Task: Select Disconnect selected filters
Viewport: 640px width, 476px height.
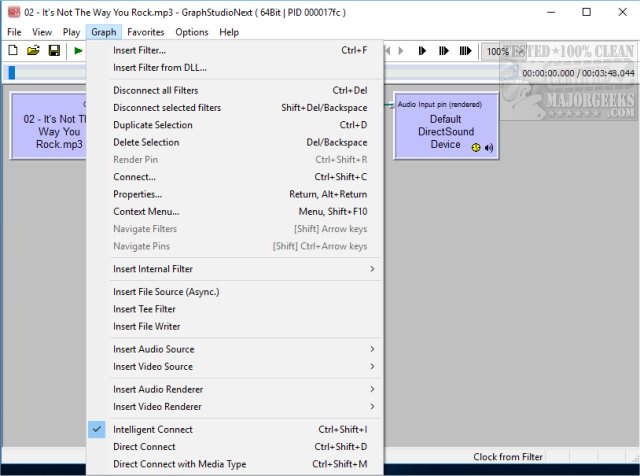Action: click(235, 107)
